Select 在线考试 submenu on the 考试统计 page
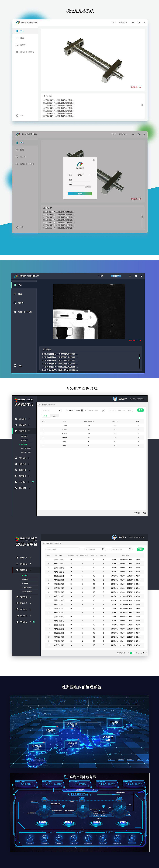This screenshot has width=159, height=868. click(25, 579)
